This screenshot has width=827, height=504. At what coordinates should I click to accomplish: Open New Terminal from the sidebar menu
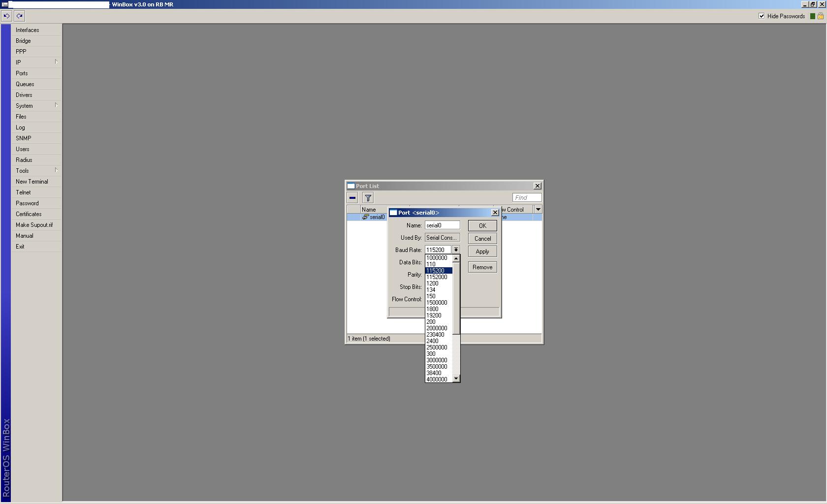[32, 181]
